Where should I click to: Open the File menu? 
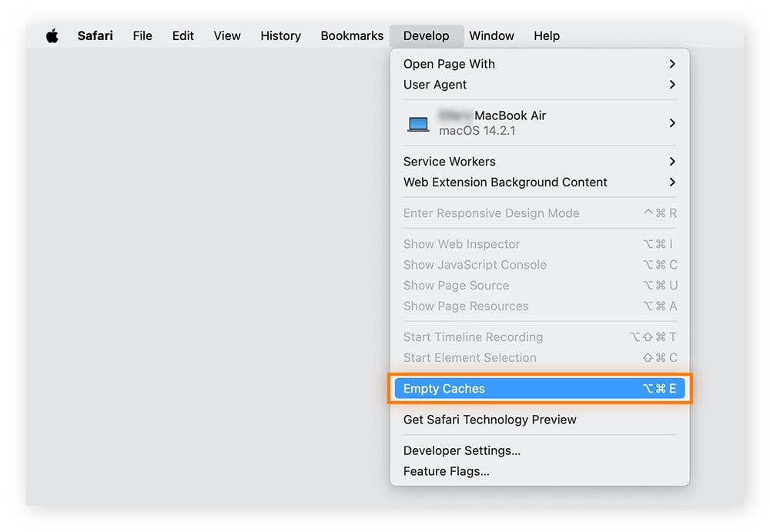142,36
